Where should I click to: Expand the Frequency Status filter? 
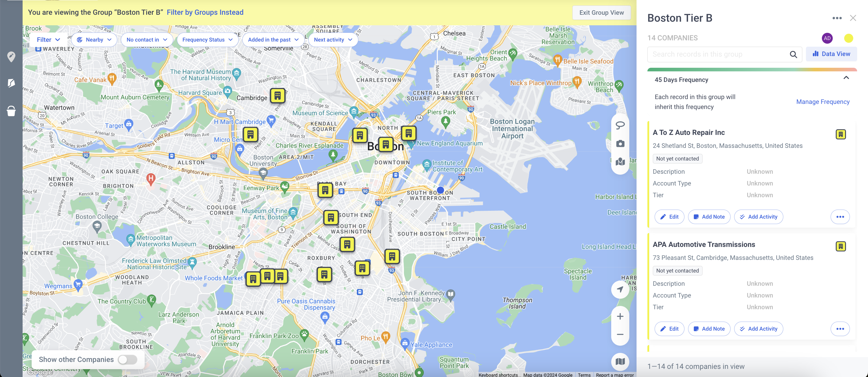(x=208, y=40)
